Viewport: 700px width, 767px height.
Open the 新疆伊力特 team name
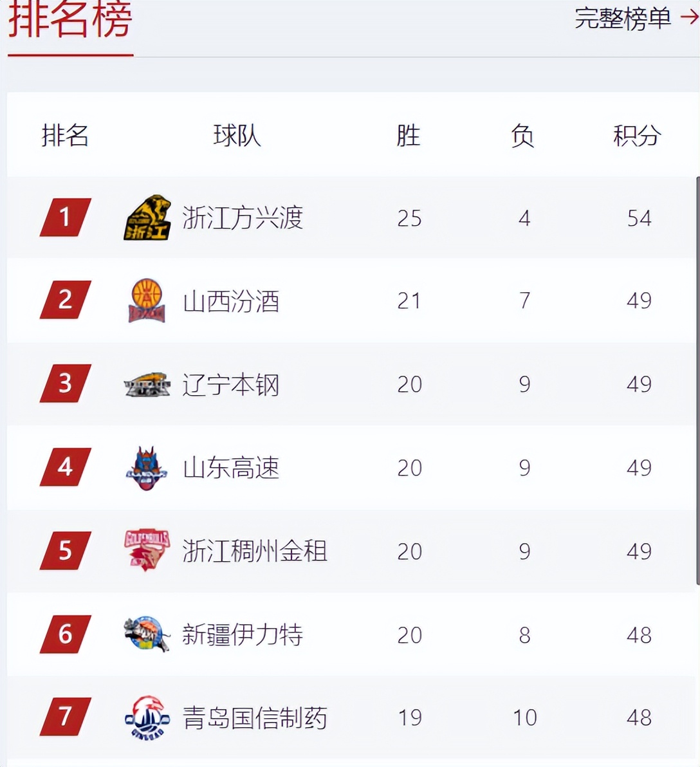pyautogui.click(x=243, y=635)
